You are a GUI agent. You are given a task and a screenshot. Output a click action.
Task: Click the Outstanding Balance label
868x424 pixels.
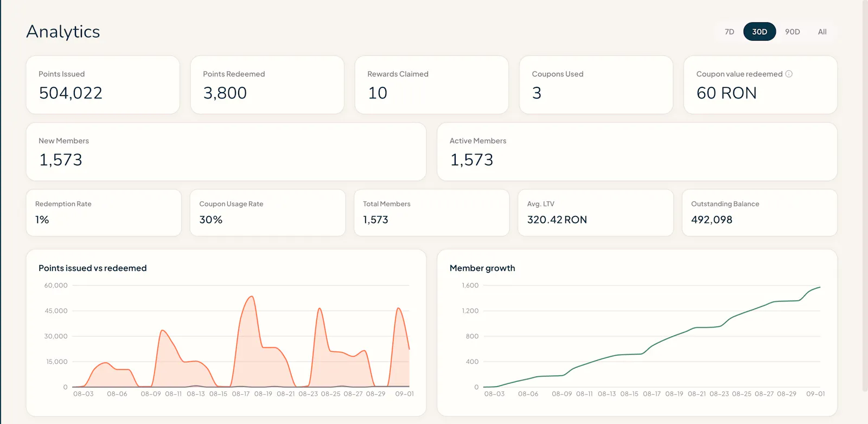click(x=725, y=204)
